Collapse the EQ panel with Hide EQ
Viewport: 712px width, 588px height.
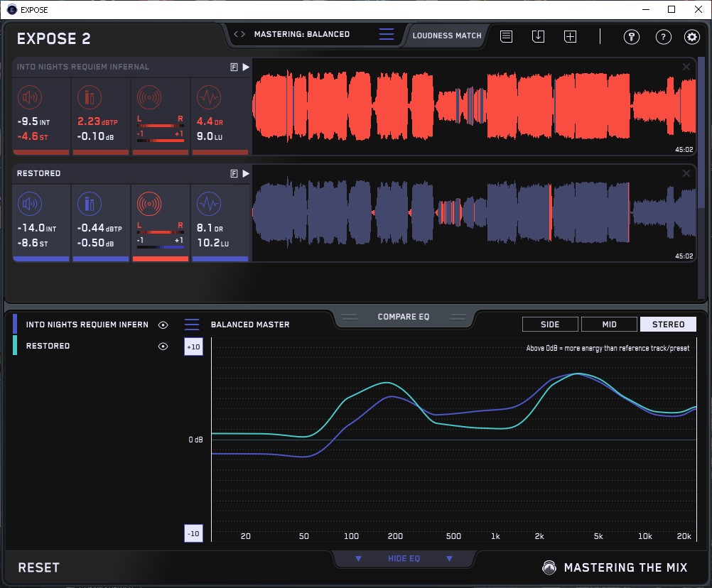[x=404, y=558]
